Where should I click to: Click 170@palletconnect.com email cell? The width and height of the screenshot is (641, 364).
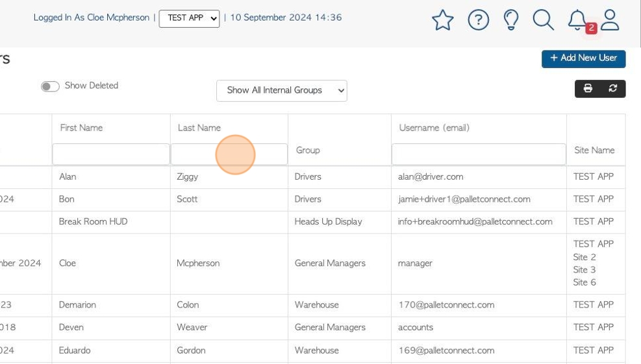[446, 305]
